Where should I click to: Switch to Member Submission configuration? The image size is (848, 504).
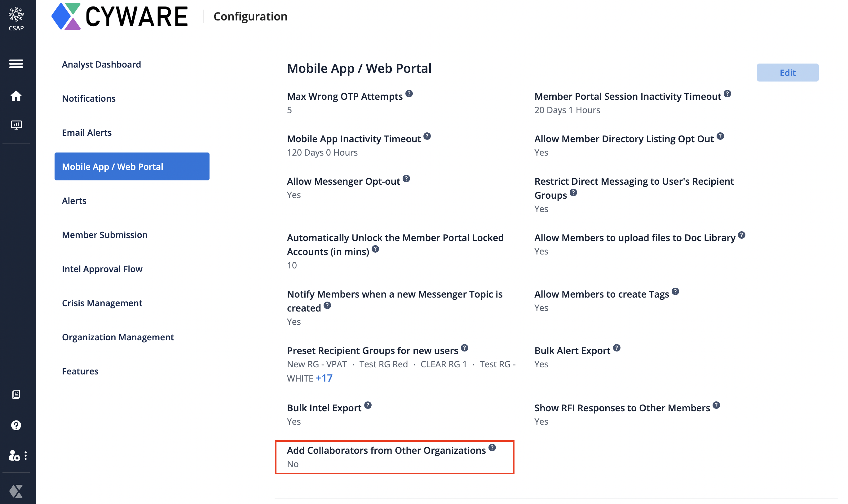coord(104,235)
